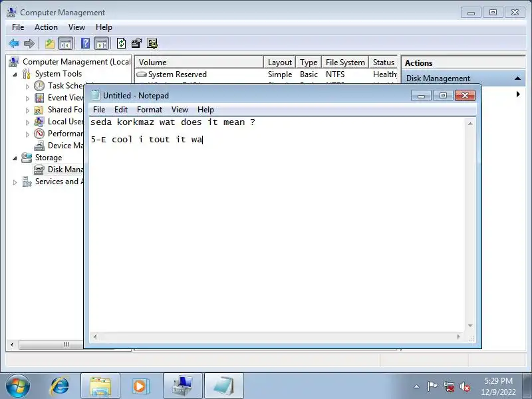The width and height of the screenshot is (532, 399).
Task: Click the network tray icon
Action: [x=449, y=386]
